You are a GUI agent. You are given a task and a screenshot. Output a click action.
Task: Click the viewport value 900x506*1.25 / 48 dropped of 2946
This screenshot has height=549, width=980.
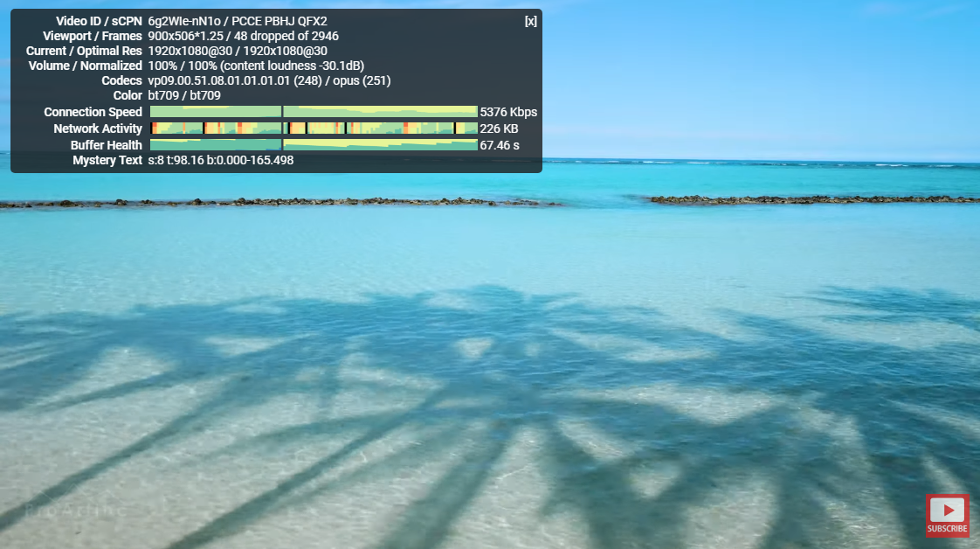[243, 36]
